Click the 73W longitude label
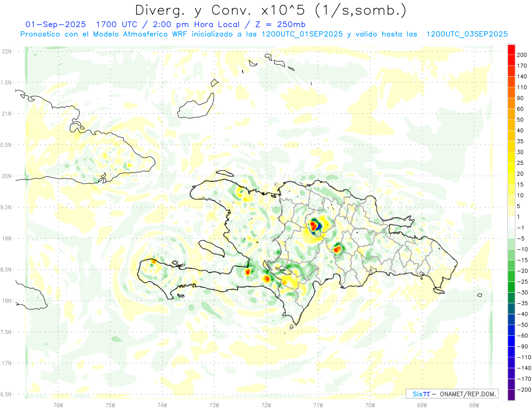 (x=214, y=405)
